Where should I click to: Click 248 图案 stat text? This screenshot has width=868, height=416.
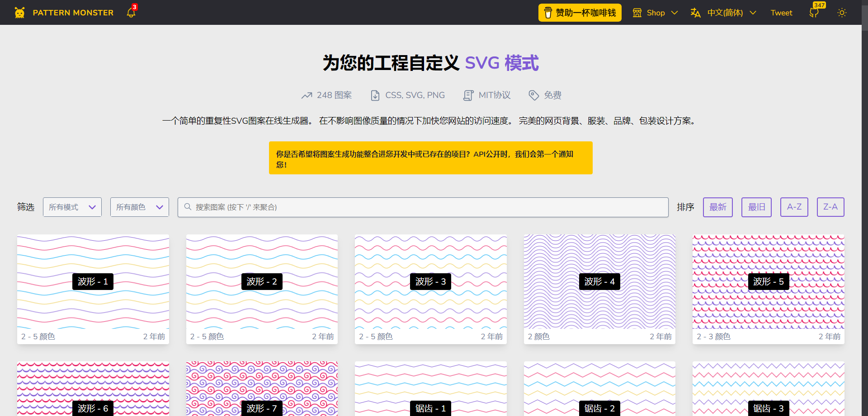pos(334,95)
